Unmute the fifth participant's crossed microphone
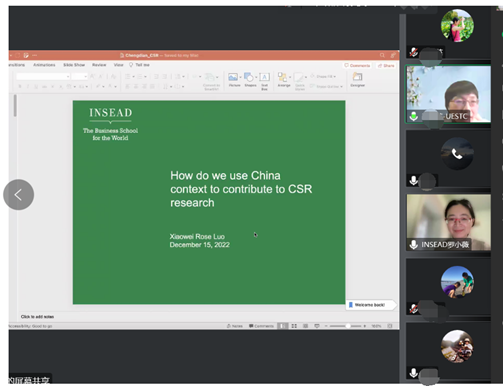The width and height of the screenshot is (503, 386). point(414,308)
